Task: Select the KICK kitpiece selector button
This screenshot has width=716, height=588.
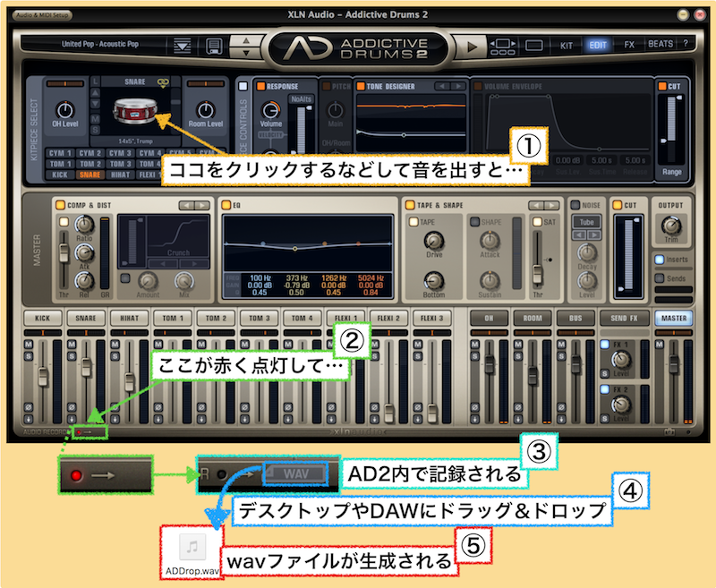Action: (x=60, y=175)
